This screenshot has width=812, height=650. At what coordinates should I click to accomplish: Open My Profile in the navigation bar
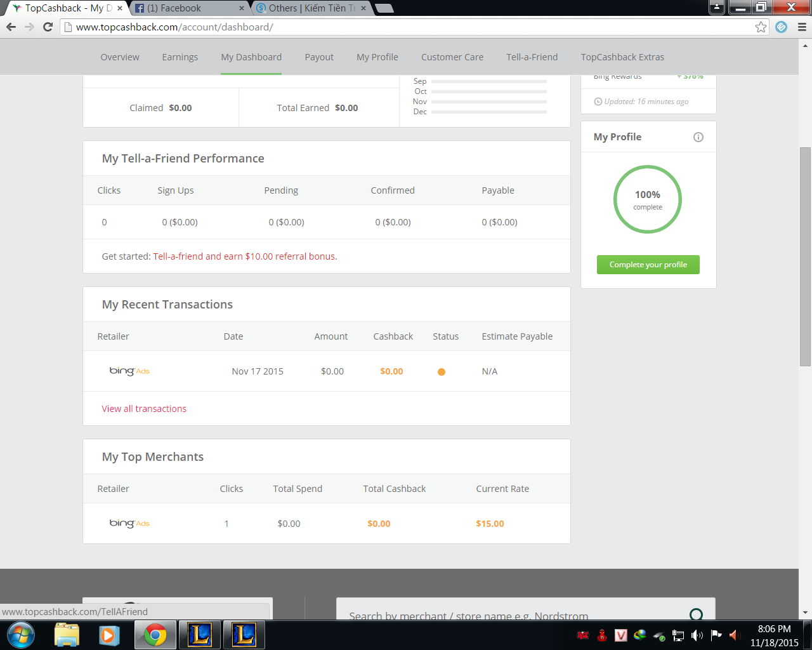377,57
